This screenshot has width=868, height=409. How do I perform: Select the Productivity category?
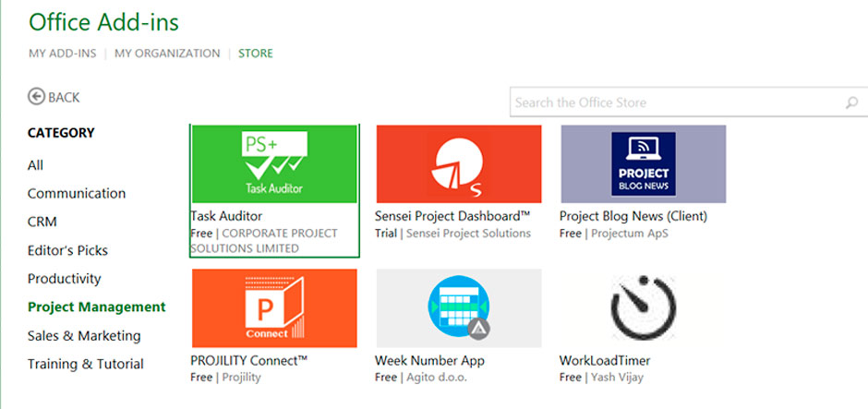[65, 279]
